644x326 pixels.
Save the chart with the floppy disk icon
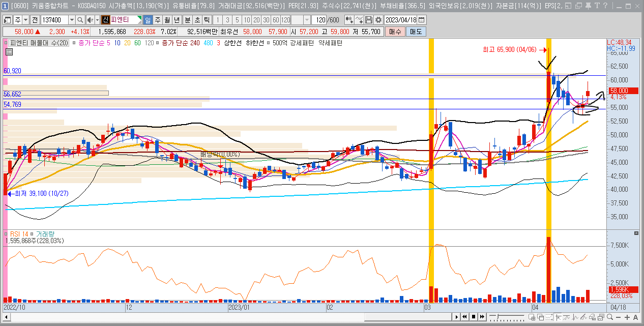coord(369,20)
